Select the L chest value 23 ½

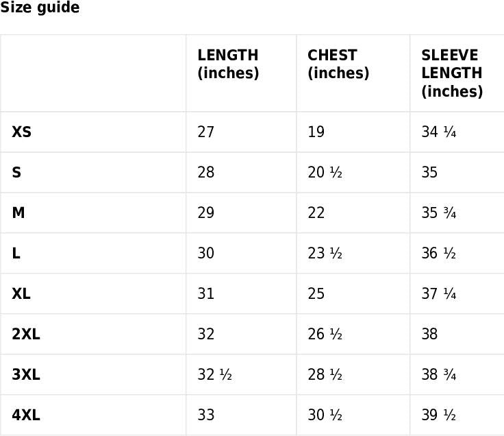click(x=325, y=253)
